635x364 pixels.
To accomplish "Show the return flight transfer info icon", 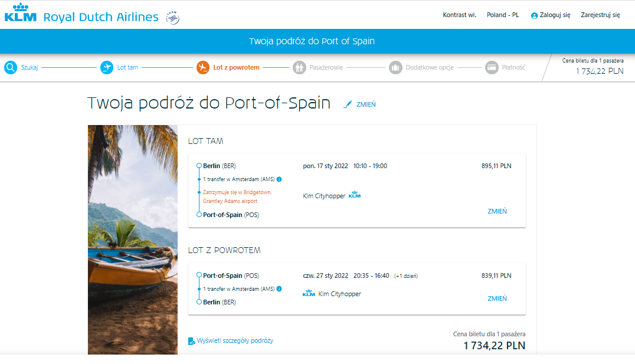I will coord(279,288).
